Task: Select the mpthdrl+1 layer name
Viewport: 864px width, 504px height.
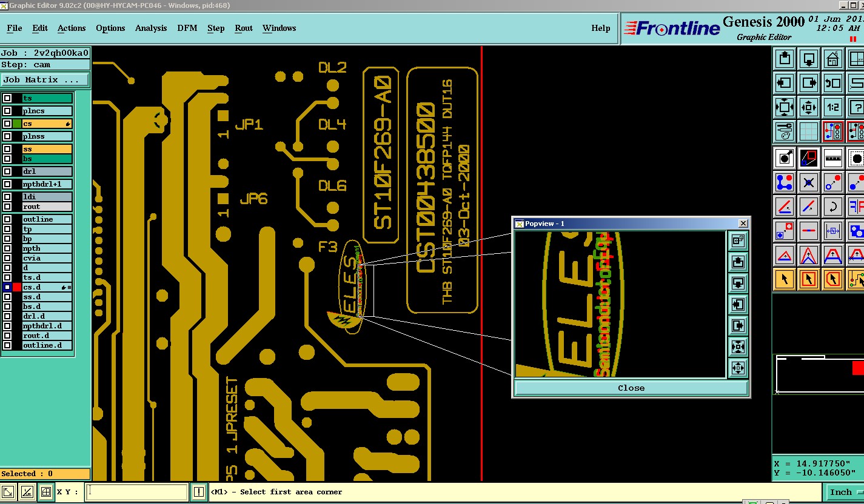Action: [47, 184]
